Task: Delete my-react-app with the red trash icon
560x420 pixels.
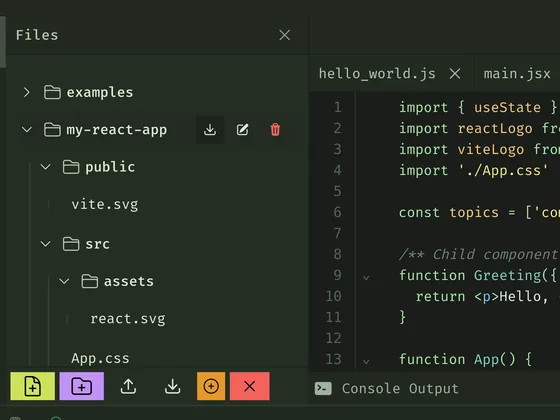Action: point(275,130)
